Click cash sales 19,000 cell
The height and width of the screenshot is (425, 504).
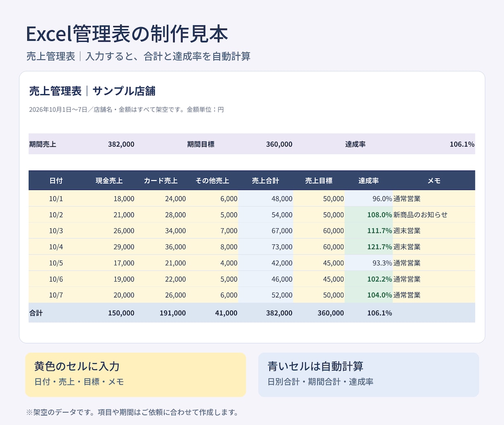(109, 279)
